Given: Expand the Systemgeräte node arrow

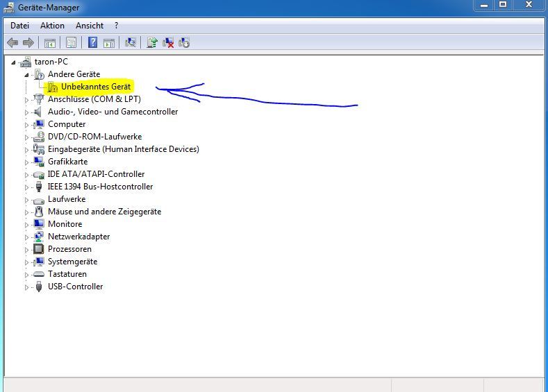Looking at the screenshot, I should [x=26, y=262].
